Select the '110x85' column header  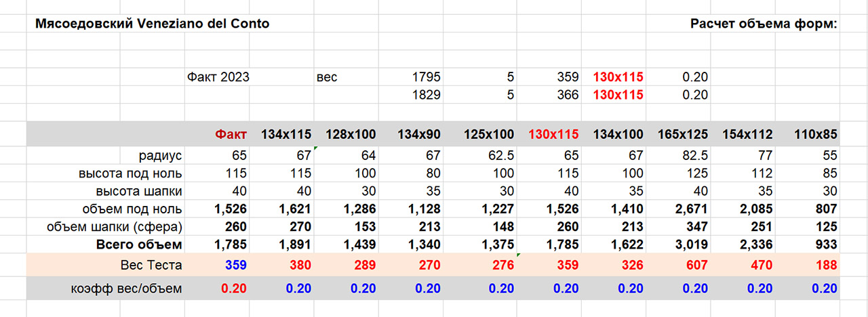816,135
